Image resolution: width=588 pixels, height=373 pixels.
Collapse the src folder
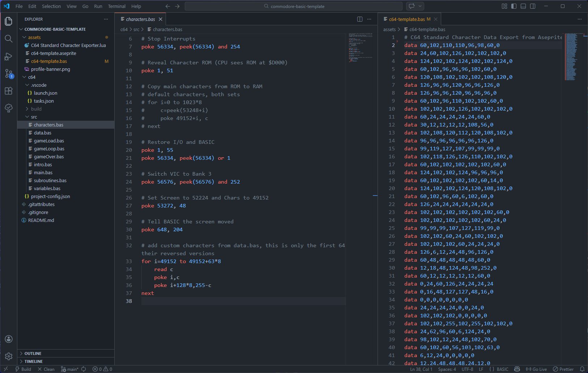tap(66, 117)
